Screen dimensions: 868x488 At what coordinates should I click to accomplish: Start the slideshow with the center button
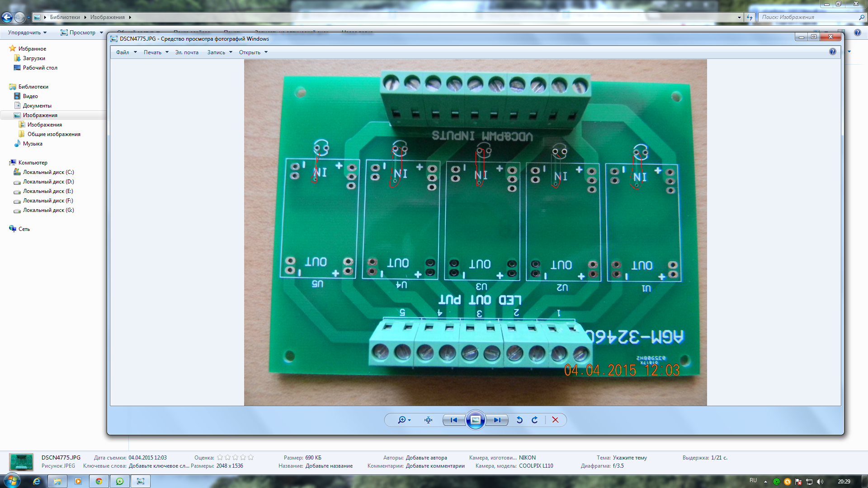(x=475, y=420)
